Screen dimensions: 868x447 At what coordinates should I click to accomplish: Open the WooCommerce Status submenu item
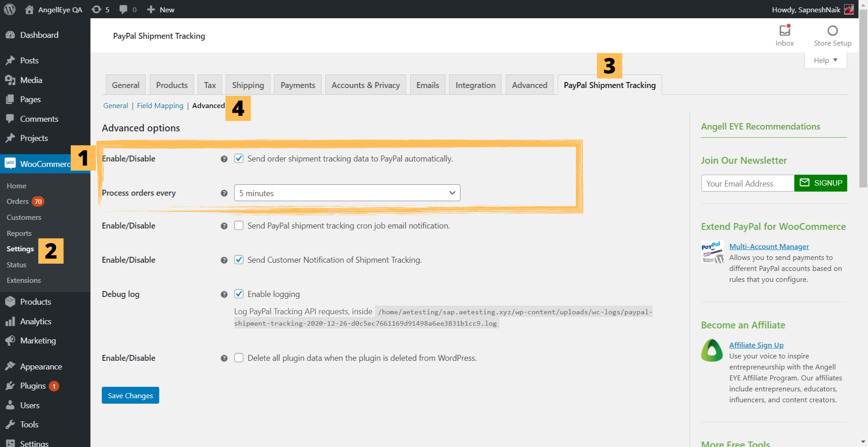[16, 265]
